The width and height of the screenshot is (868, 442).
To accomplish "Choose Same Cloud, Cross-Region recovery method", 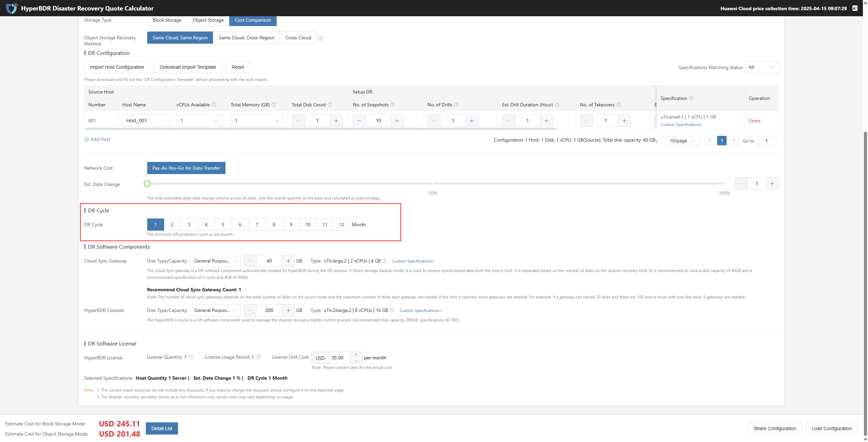I will click(246, 38).
